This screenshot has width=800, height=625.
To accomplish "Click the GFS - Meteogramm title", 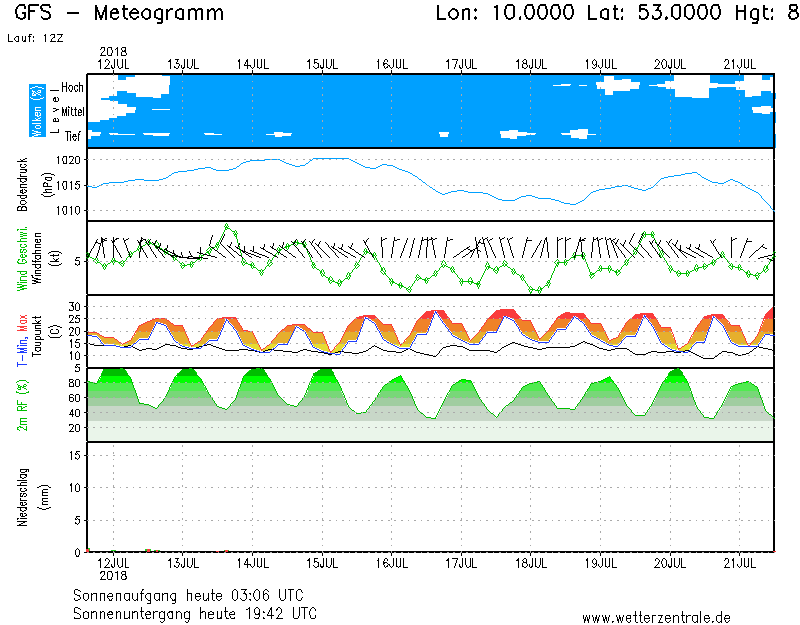I will point(120,14).
